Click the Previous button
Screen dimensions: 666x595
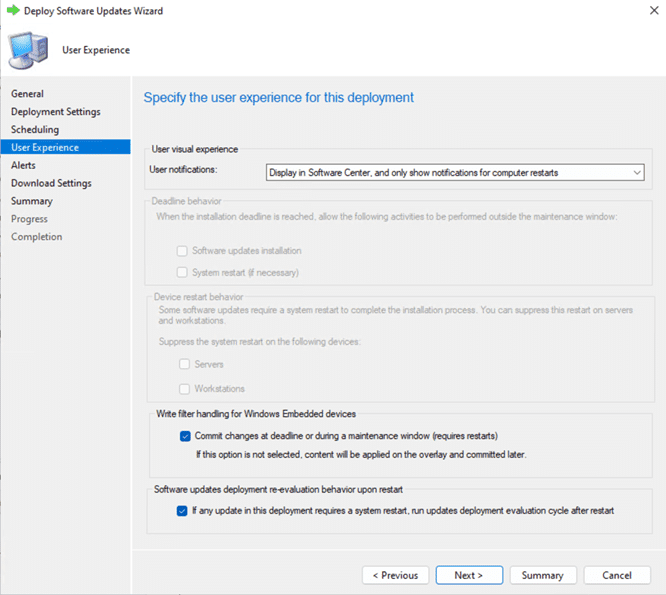[395, 575]
